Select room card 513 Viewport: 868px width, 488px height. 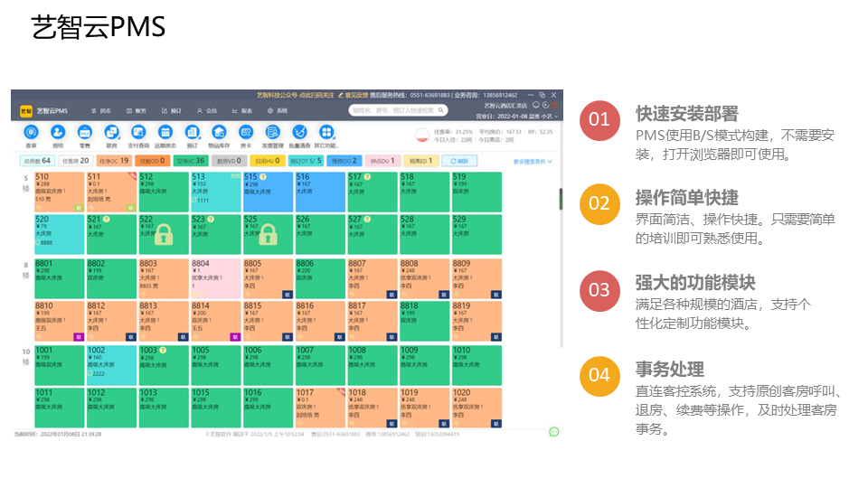[216, 192]
